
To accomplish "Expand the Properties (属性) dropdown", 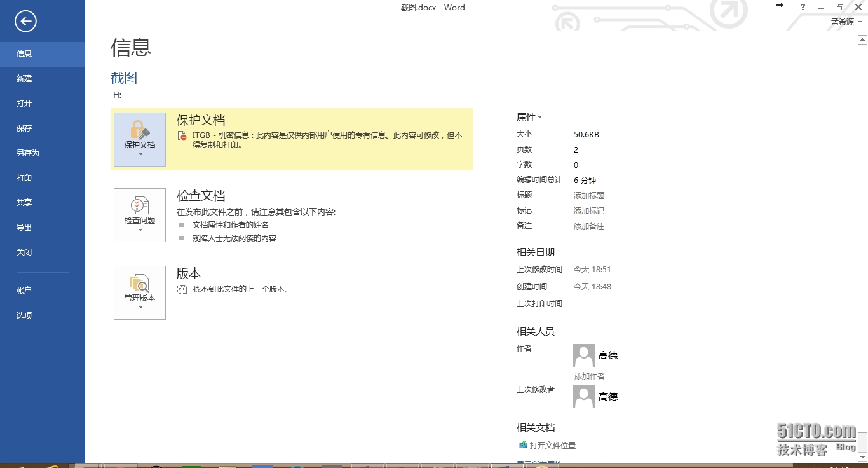I will (x=529, y=118).
